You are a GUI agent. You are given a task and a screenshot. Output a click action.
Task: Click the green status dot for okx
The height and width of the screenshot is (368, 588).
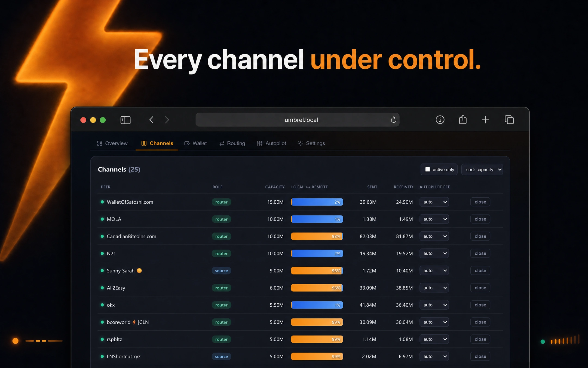click(102, 305)
